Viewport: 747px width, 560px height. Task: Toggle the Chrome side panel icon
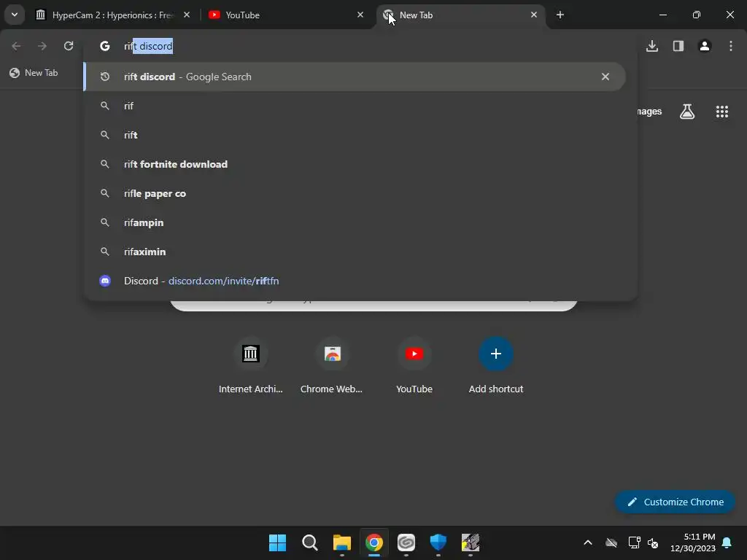point(678,46)
